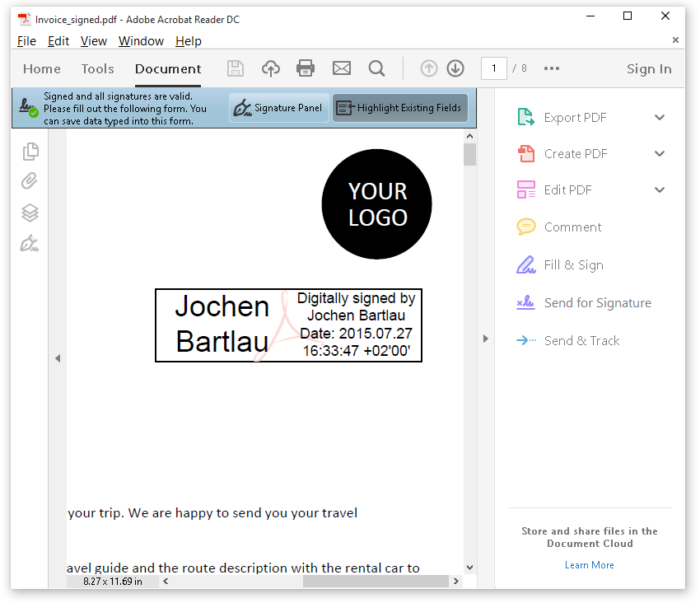Expand the Export PDF chevron
Screen dimensions: 700x603
[660, 118]
